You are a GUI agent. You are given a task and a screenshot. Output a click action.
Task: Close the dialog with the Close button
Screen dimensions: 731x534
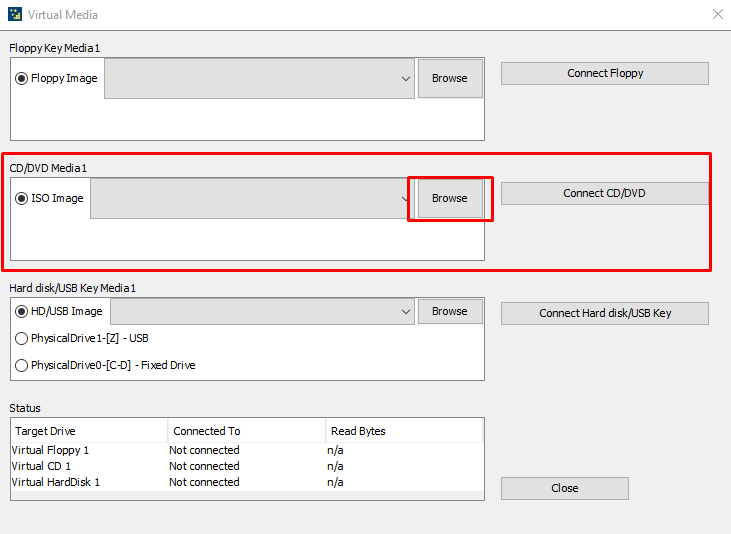[564, 488]
